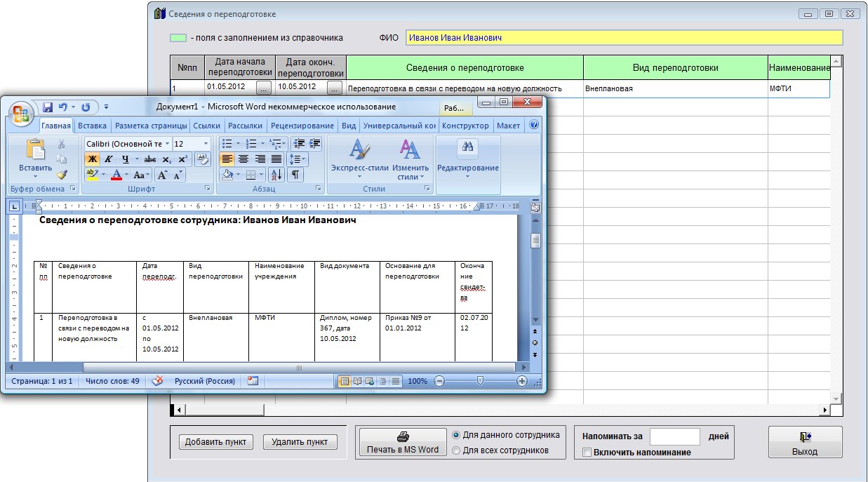Select 'Для всех сотрудников' radio button
The height and width of the screenshot is (482, 868).
pos(456,450)
